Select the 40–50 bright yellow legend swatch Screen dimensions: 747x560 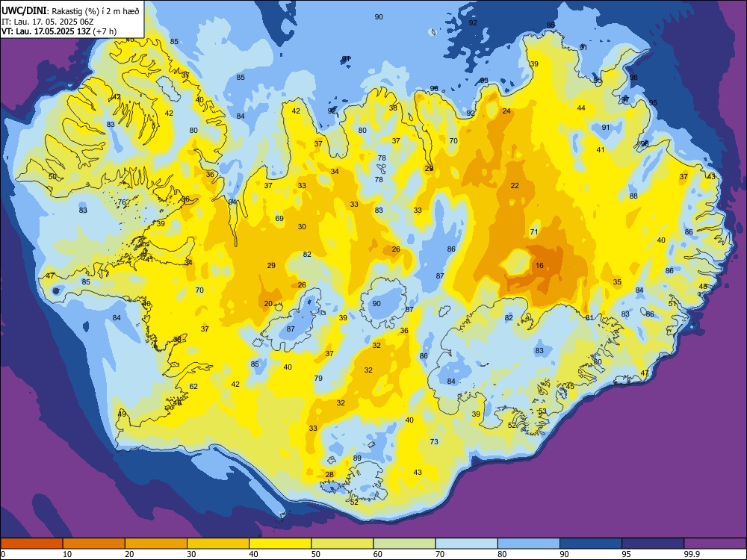pos(280,544)
